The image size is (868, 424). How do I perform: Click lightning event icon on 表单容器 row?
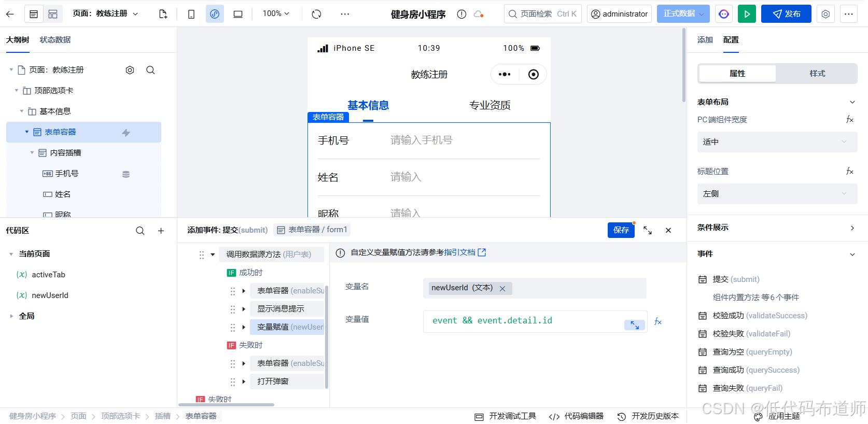point(126,133)
